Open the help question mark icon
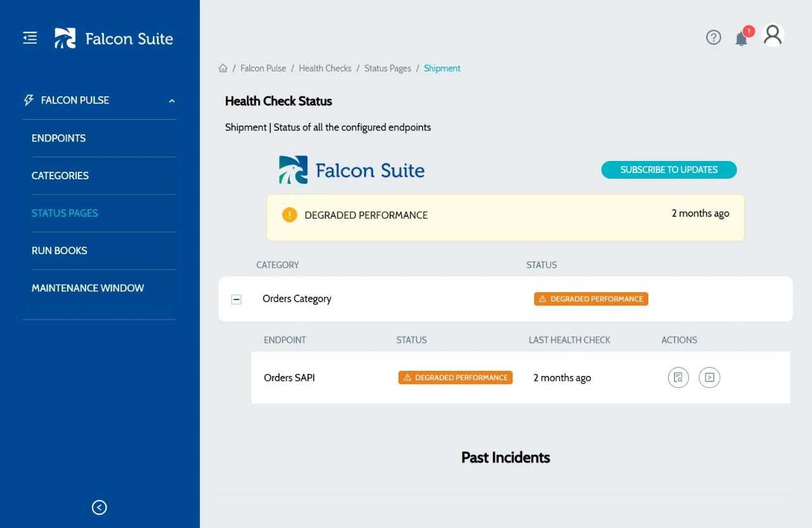 (x=713, y=37)
